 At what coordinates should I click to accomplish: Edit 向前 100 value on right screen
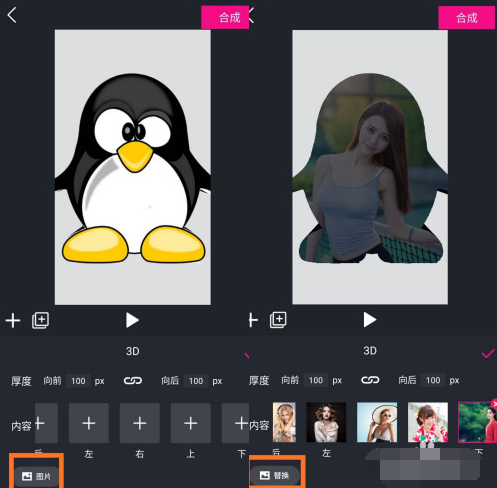click(316, 380)
